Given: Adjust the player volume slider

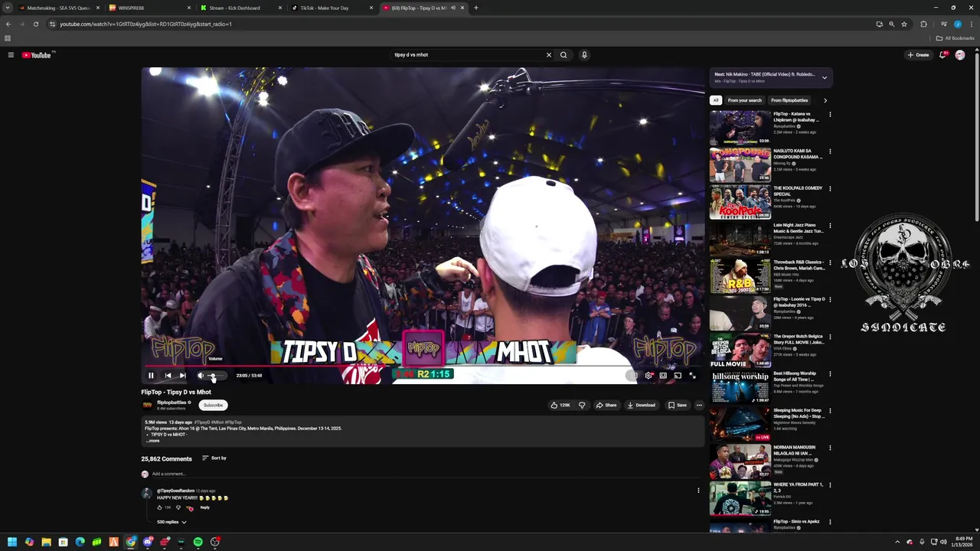Looking at the screenshot, I should (x=217, y=376).
